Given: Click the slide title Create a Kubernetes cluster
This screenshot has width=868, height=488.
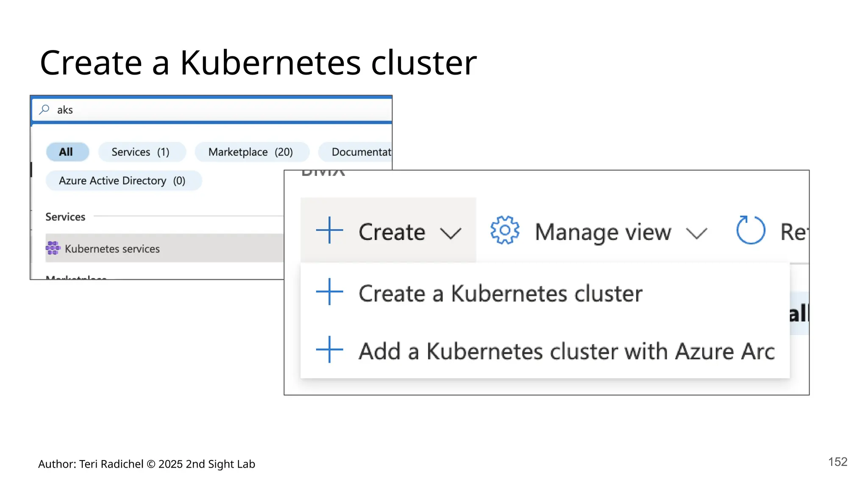Looking at the screenshot, I should click(x=259, y=63).
